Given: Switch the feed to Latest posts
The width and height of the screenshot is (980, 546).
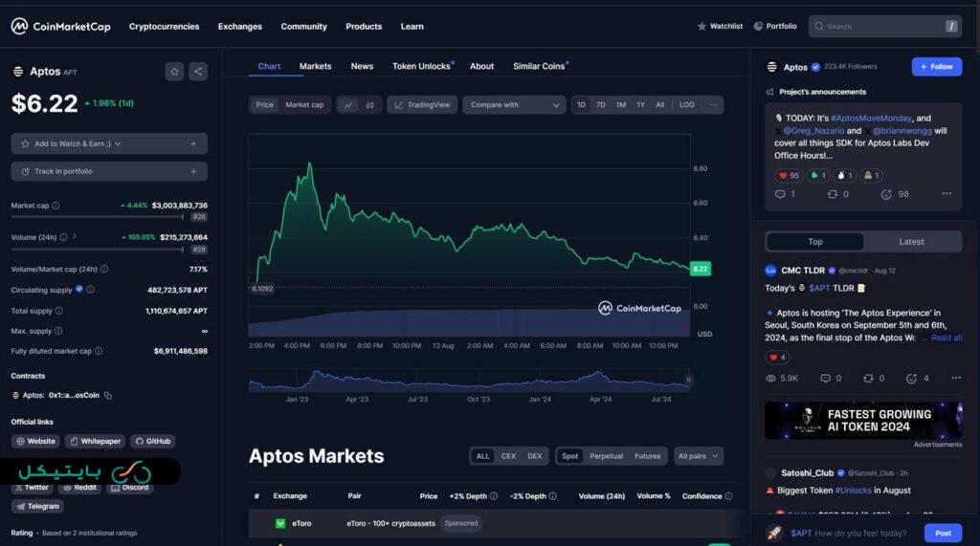Looking at the screenshot, I should point(911,242).
